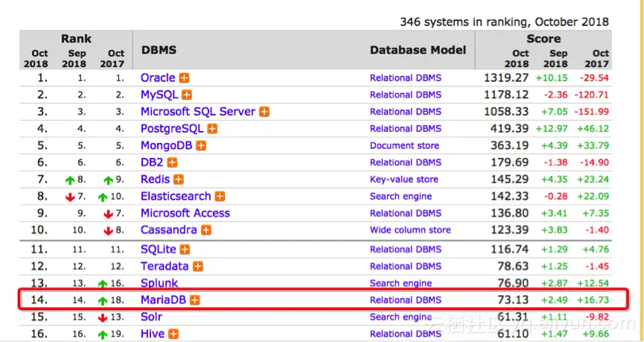
Task: Open the DB2 link
Action: pos(152,162)
